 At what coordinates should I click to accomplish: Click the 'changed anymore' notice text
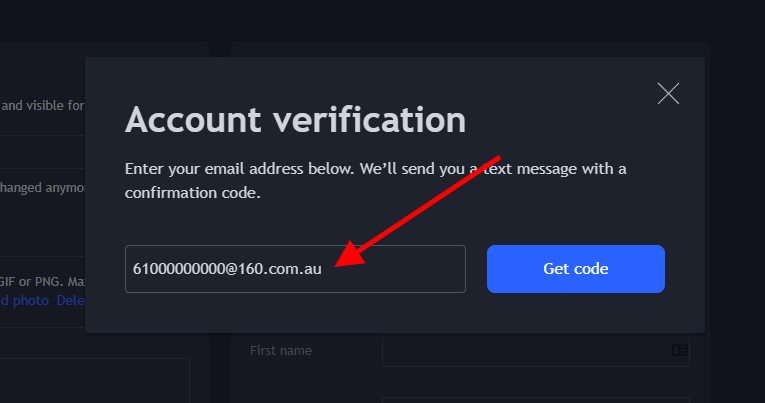[x=42, y=187]
